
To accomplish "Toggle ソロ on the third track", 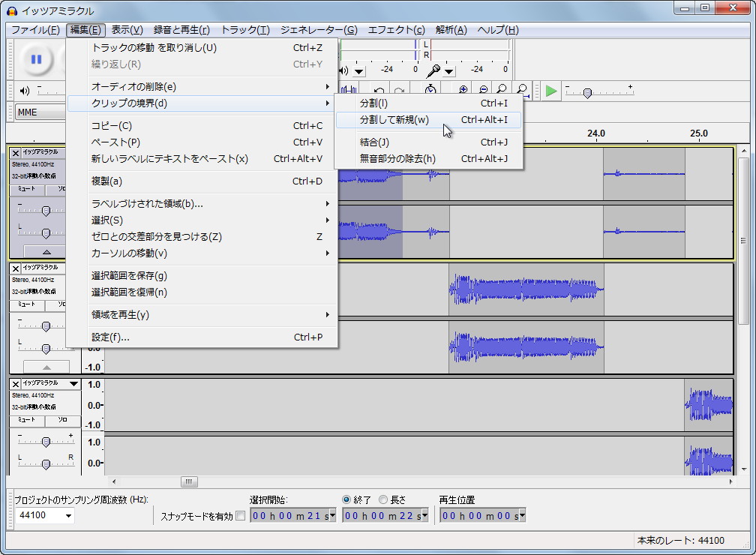I will point(63,420).
